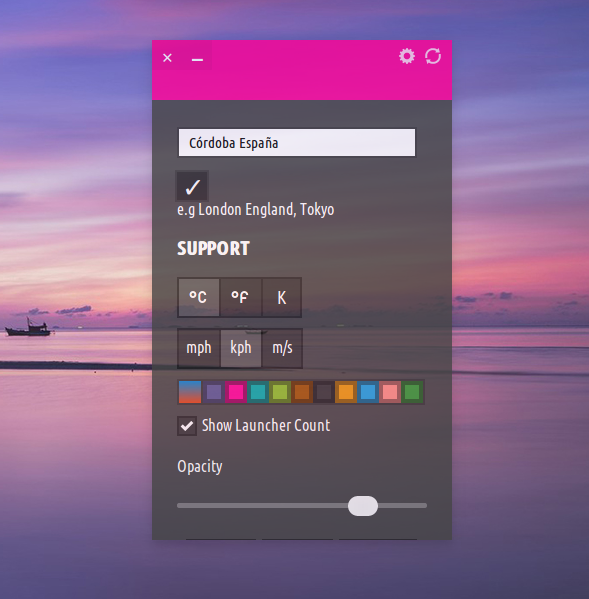Set wind speed to m/s
Image resolution: width=589 pixels, height=599 pixels.
coord(282,348)
